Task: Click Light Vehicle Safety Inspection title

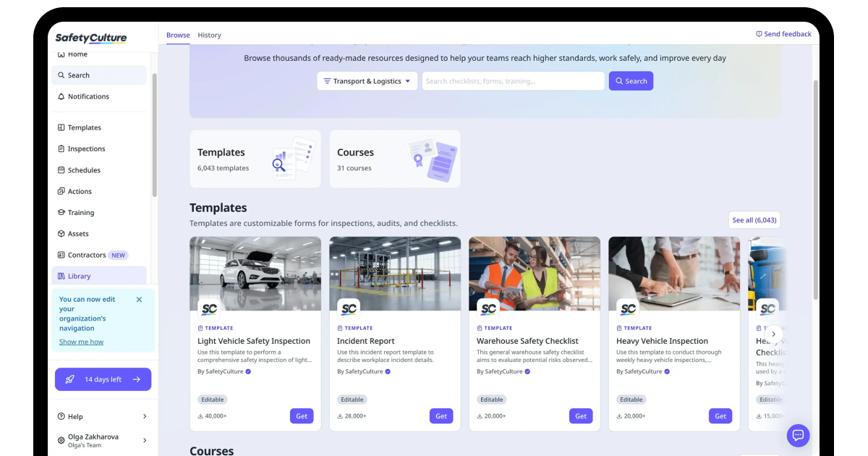Action: tap(254, 341)
